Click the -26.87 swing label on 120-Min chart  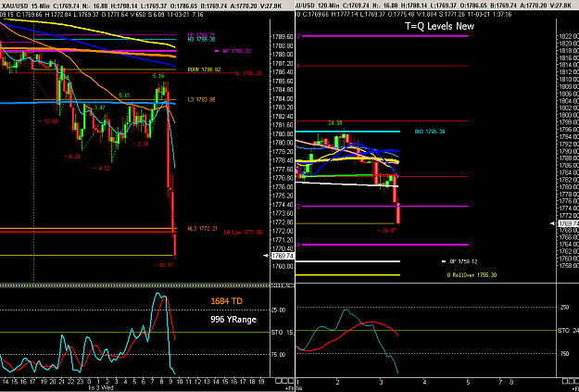click(x=386, y=230)
